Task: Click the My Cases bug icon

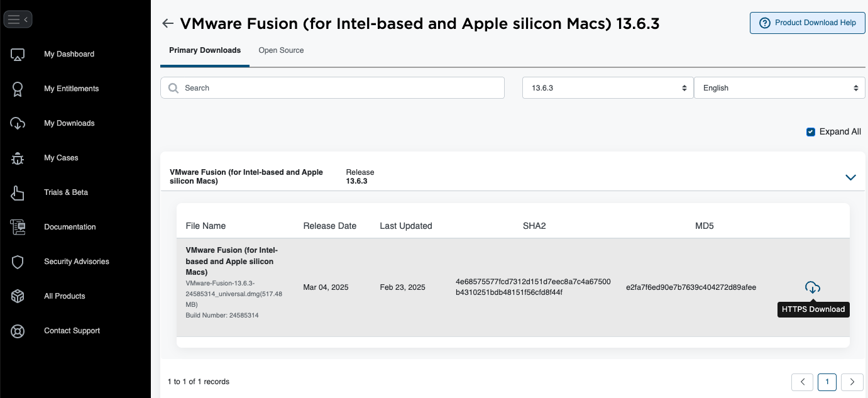Action: [x=18, y=158]
